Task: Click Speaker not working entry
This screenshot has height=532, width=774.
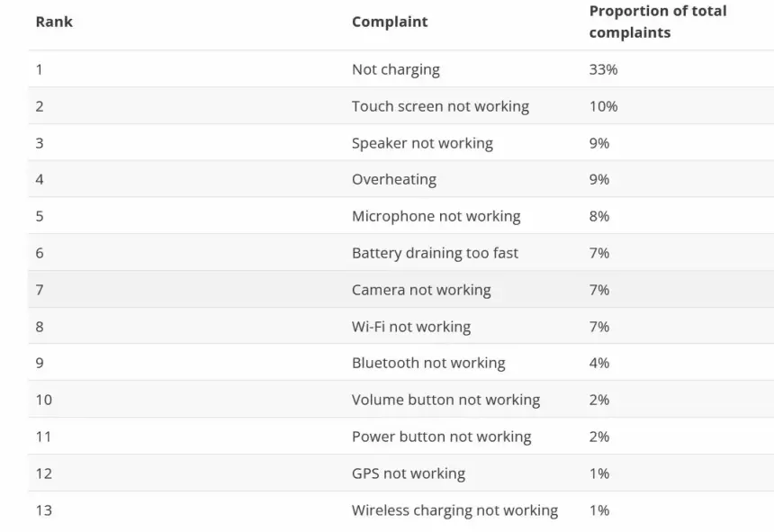Action: point(422,143)
